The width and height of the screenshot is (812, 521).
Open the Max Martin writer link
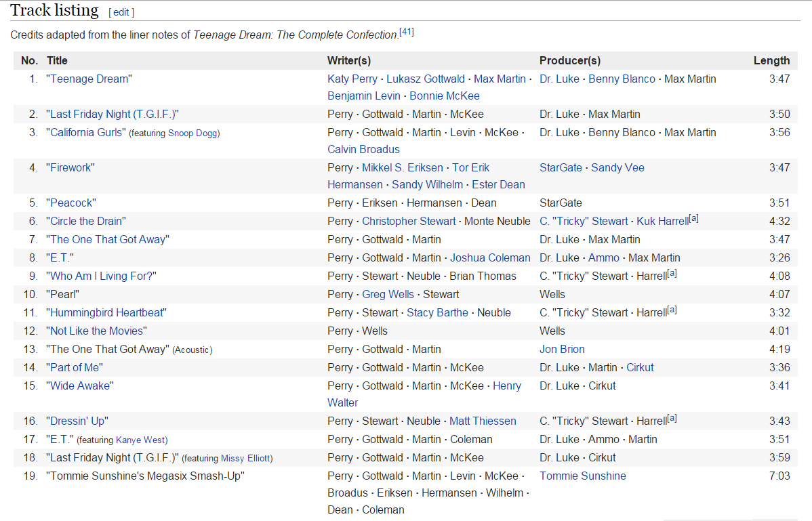[500, 79]
